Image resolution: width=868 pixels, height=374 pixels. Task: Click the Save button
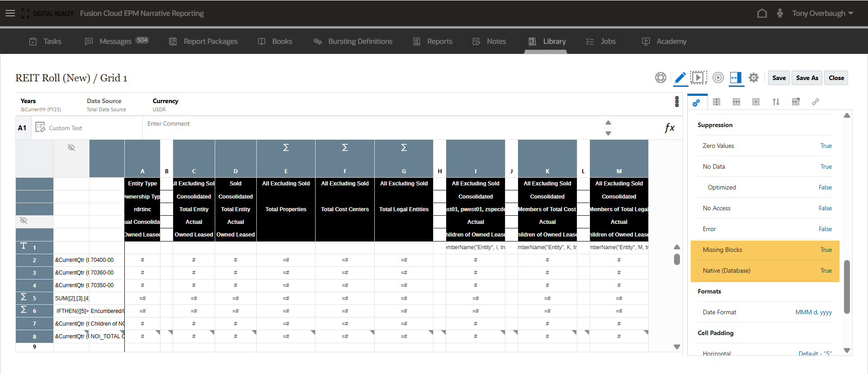(x=779, y=78)
